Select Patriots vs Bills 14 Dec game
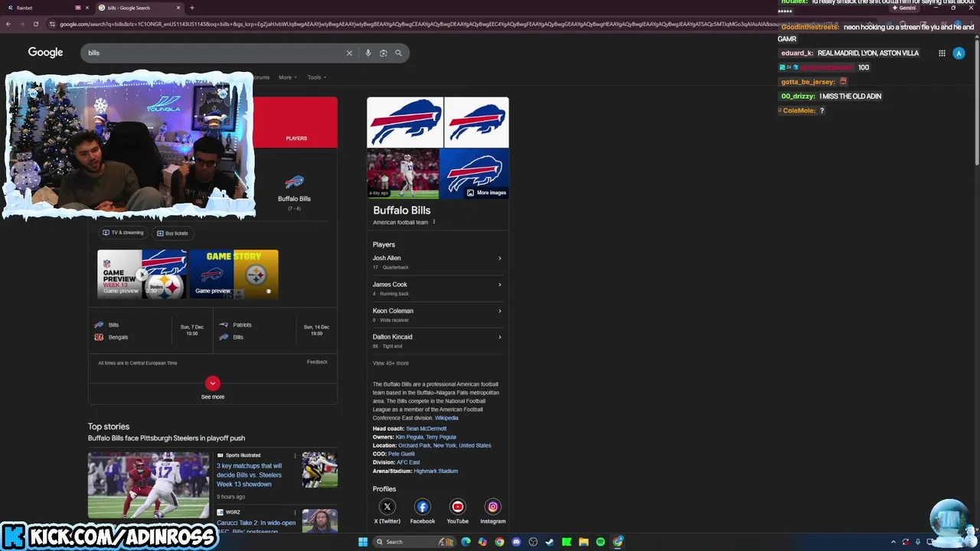 (x=274, y=331)
